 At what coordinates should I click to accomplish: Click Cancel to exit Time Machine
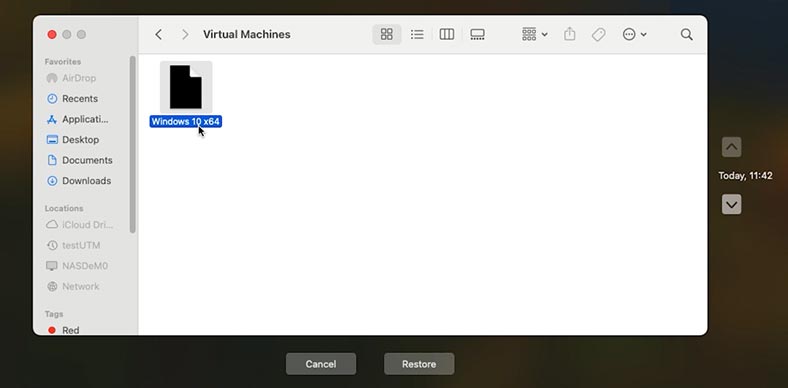[321, 364]
